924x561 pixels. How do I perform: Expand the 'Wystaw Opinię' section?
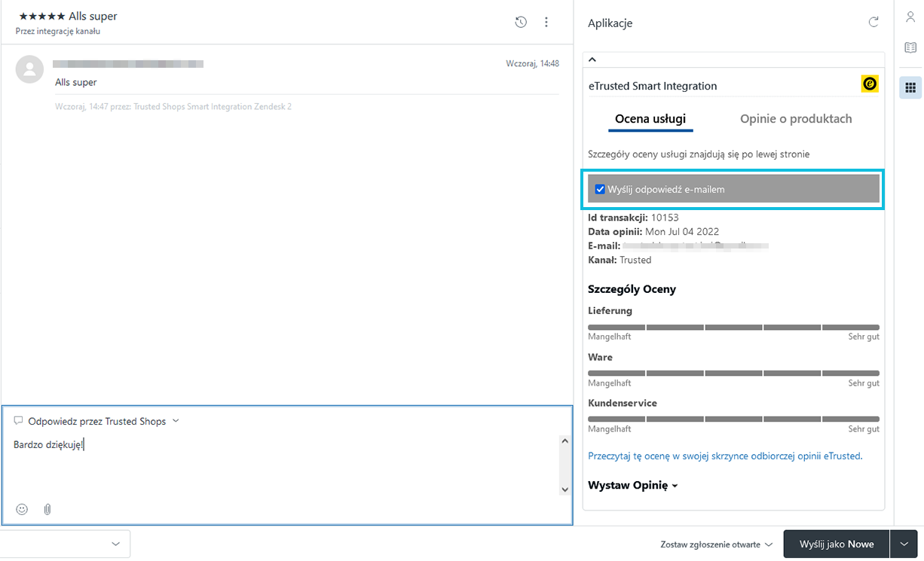point(633,486)
